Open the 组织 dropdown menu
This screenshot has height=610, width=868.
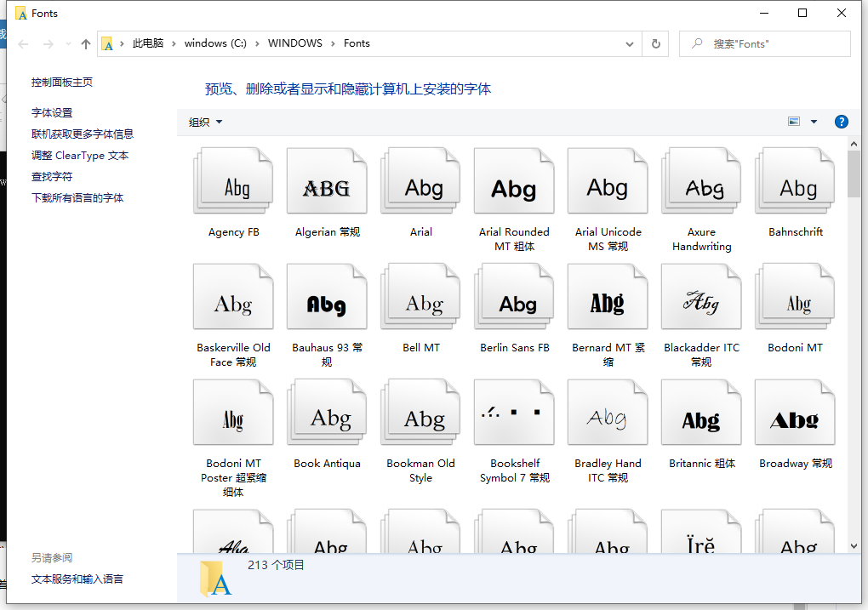pos(205,122)
